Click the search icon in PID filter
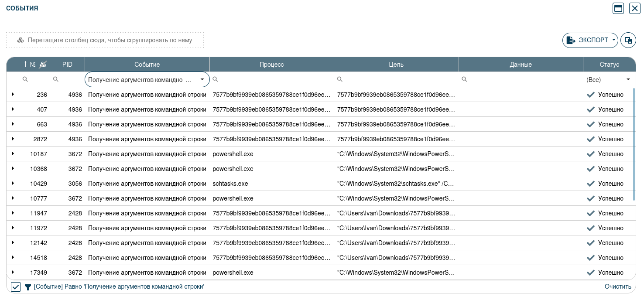 click(55, 79)
